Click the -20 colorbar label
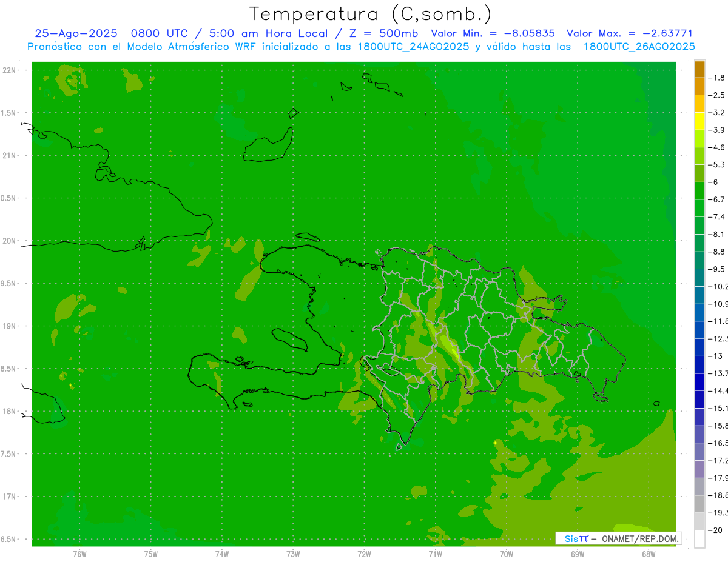 [715, 530]
